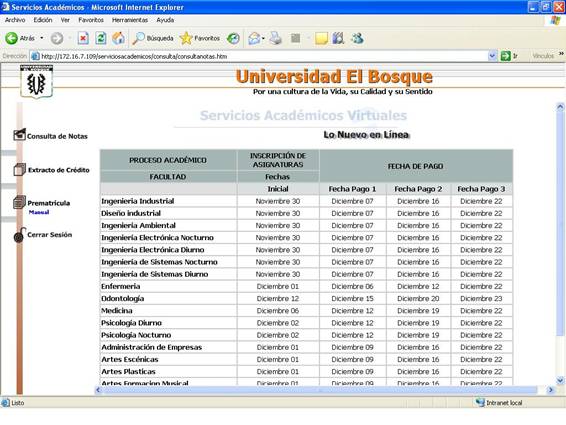Viewport: 566px width, 425px height.
Task: Open Extracto de Crédito link
Action: tap(59, 170)
